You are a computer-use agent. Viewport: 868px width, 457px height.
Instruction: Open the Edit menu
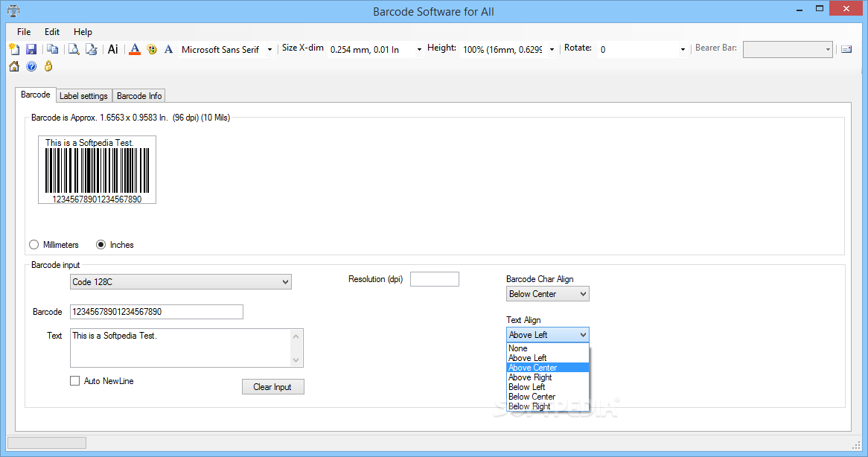(52, 31)
